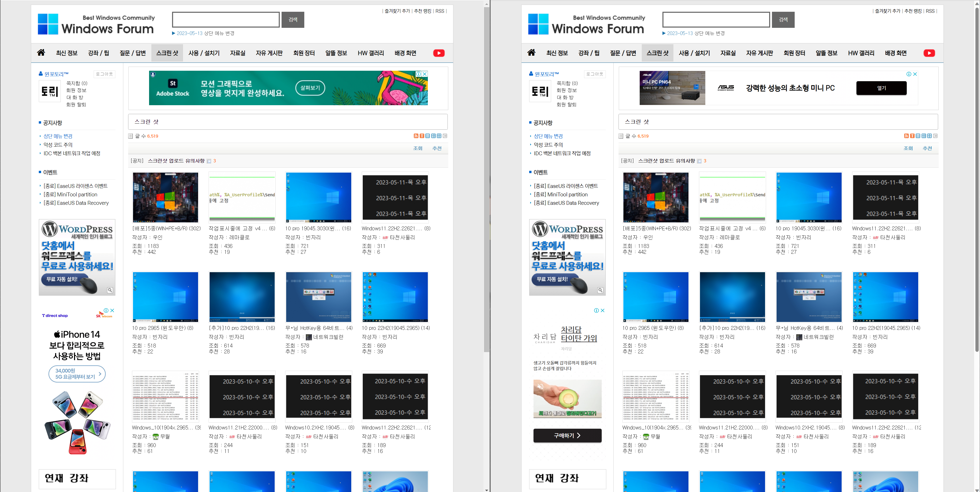Click orange T tag icon in left window
This screenshot has width=980, height=492.
coord(422,136)
